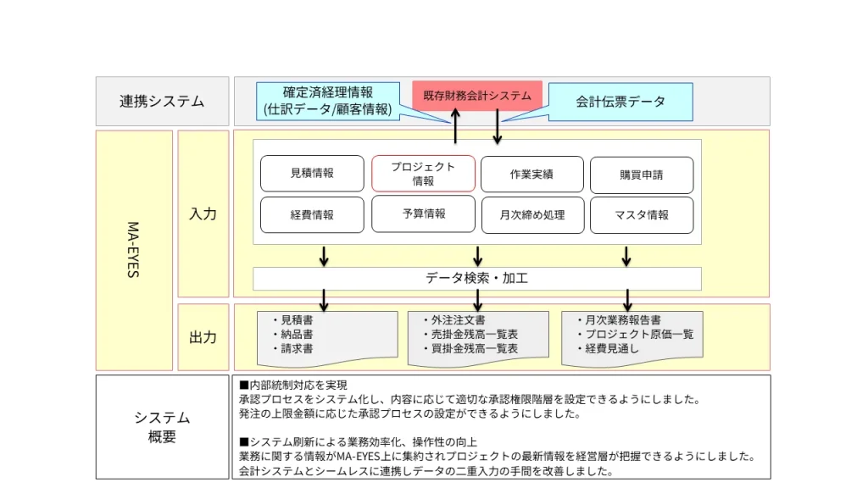Click the line starting 発注の上限金額に応じた
Screen dimensions: 868x488
click(x=410, y=413)
